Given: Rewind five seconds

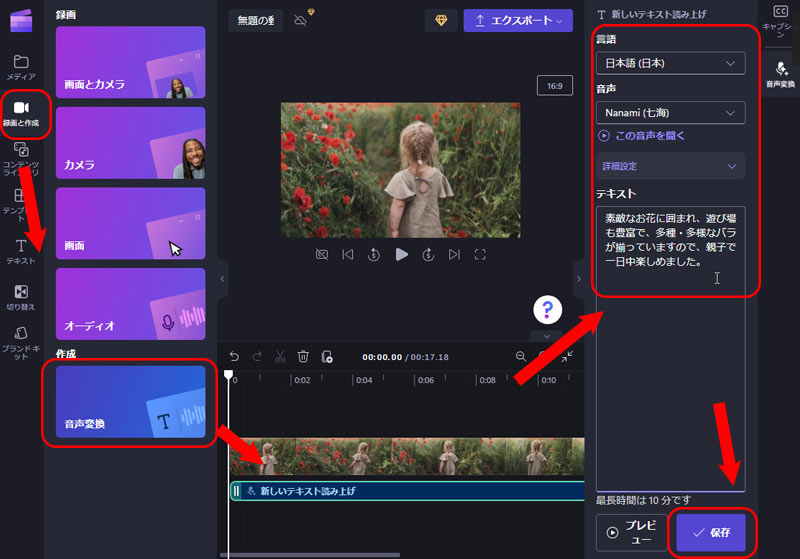Looking at the screenshot, I should point(373,254).
